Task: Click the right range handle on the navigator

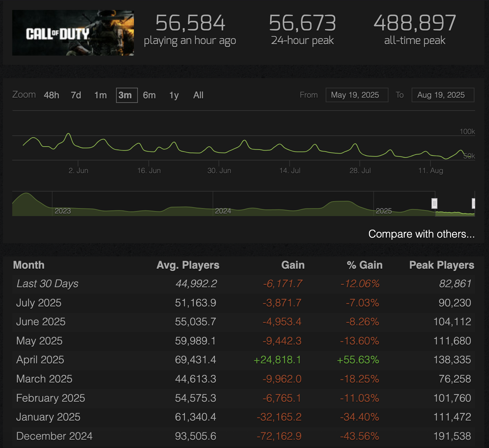Action: click(x=474, y=203)
